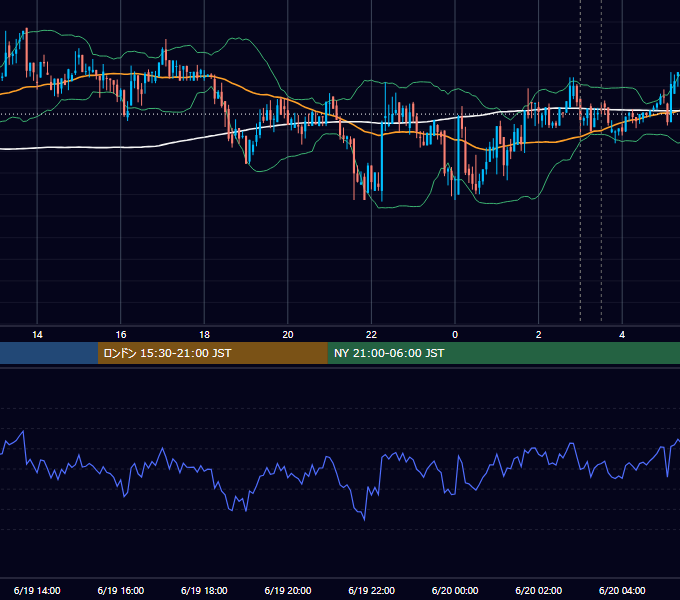
Task: Click the 6/20 00:00 date label
Action: click(x=455, y=590)
